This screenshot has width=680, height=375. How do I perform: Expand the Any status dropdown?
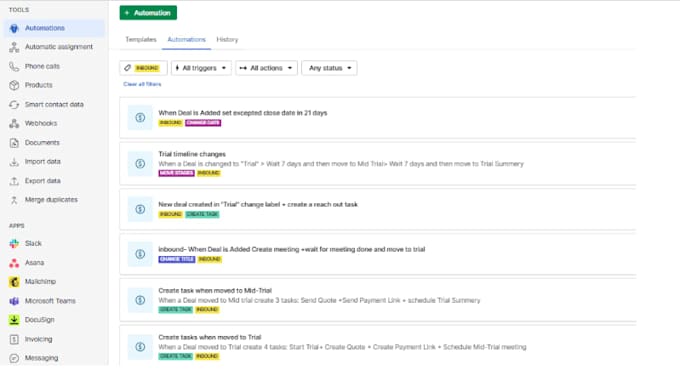click(x=330, y=68)
